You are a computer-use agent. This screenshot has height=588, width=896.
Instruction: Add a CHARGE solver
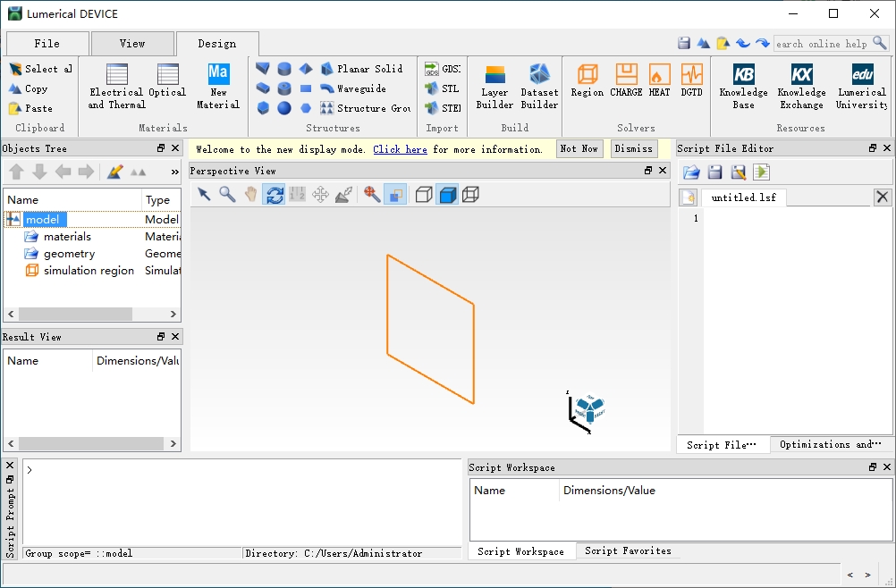626,80
